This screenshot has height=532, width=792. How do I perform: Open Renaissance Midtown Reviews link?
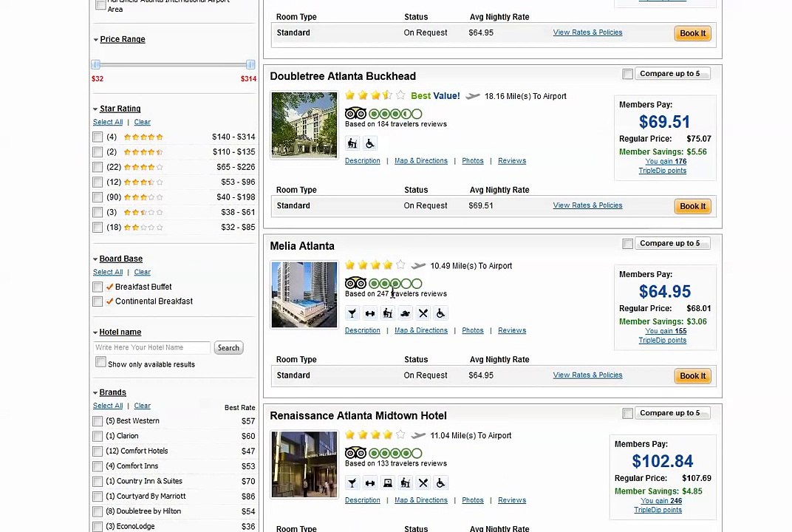[512, 500]
